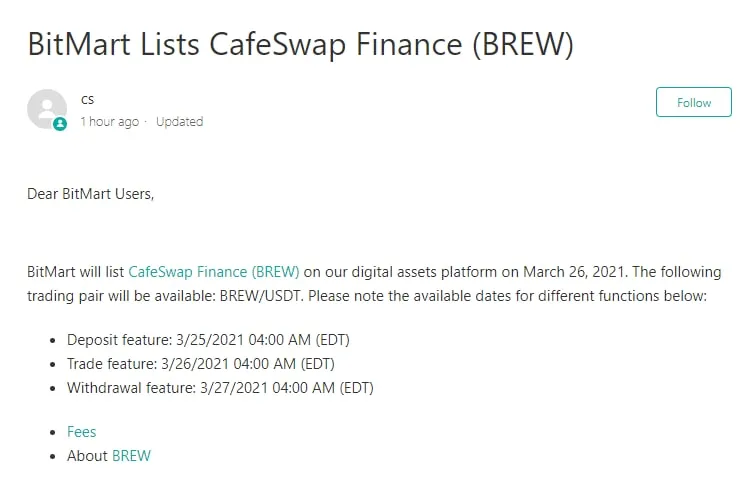Select the Deposit feature date line
Screen dimensions: 748x494
click(x=208, y=340)
